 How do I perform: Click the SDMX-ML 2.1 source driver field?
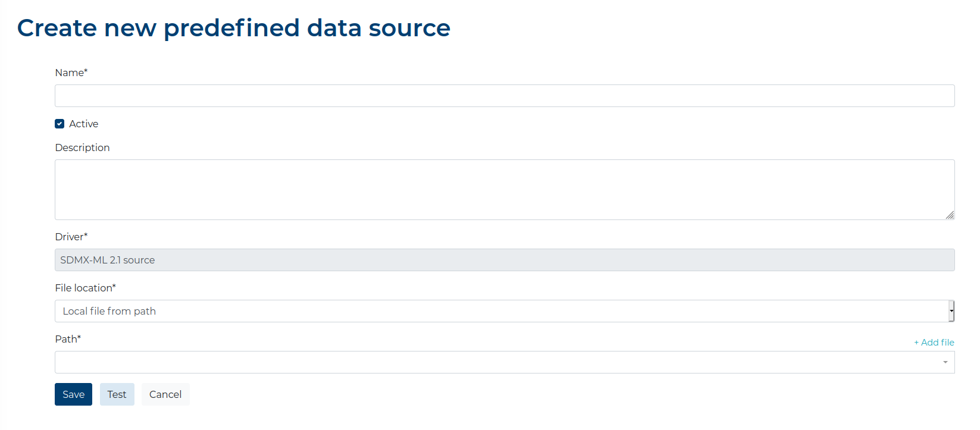tap(505, 260)
